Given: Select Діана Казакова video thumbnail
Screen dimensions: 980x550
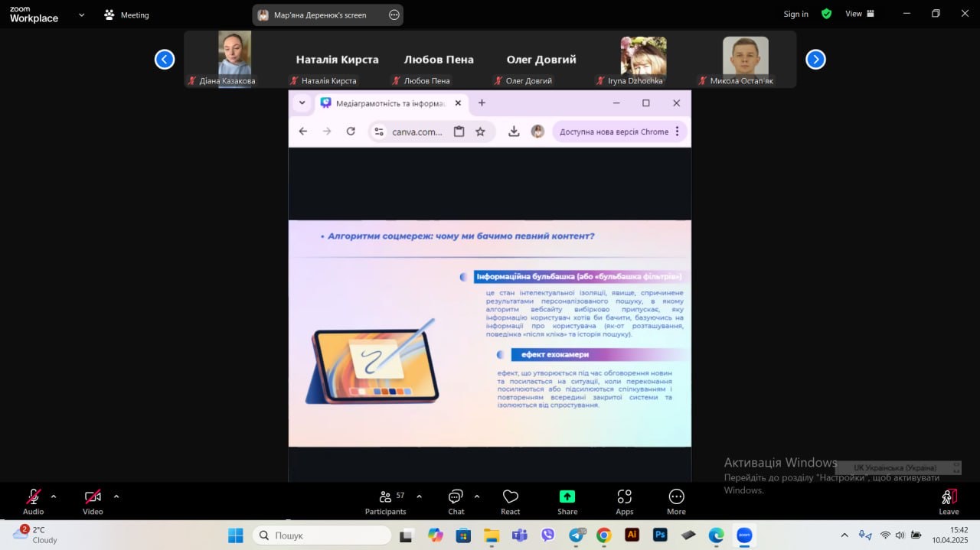Looking at the screenshot, I should [x=234, y=59].
